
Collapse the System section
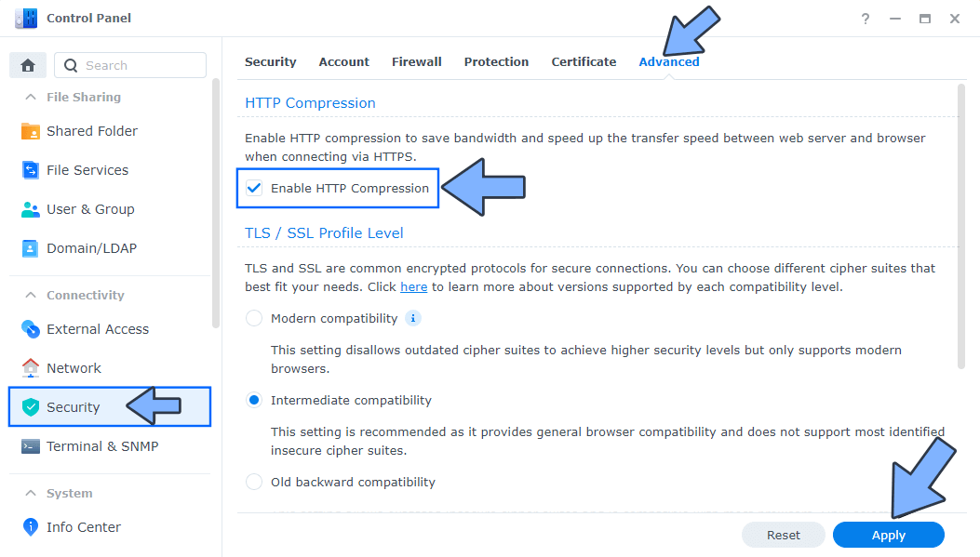[74, 493]
